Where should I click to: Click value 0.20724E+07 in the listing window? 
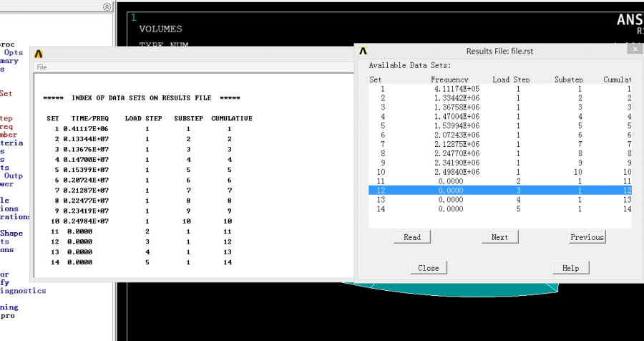pyautogui.click(x=85, y=180)
